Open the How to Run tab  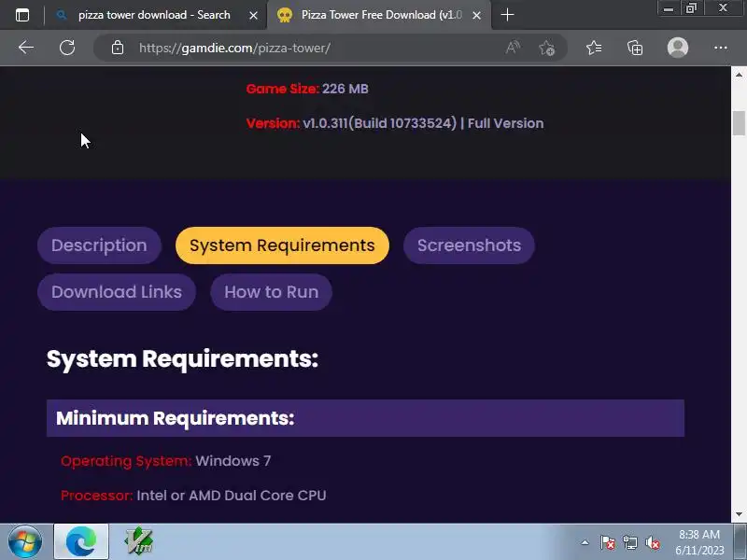tap(271, 292)
